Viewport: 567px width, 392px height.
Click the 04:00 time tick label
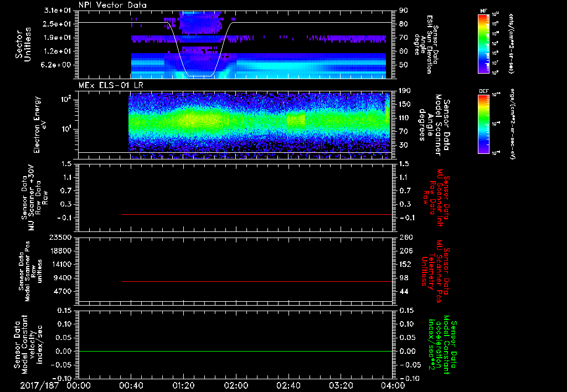394,385
